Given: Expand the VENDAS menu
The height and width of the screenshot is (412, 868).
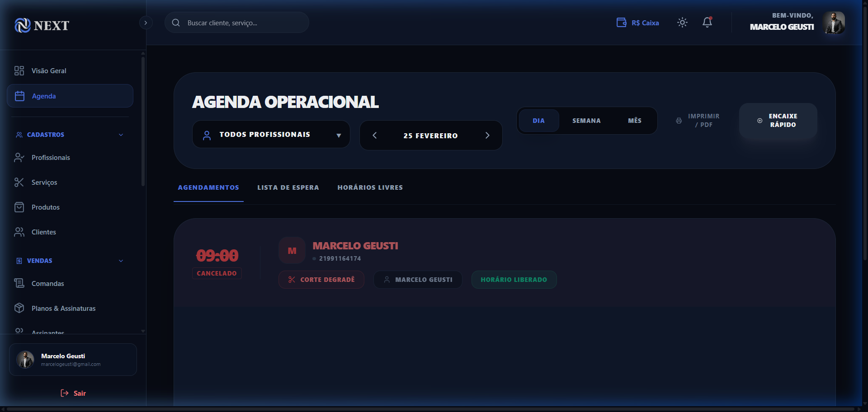Looking at the screenshot, I should pos(120,260).
